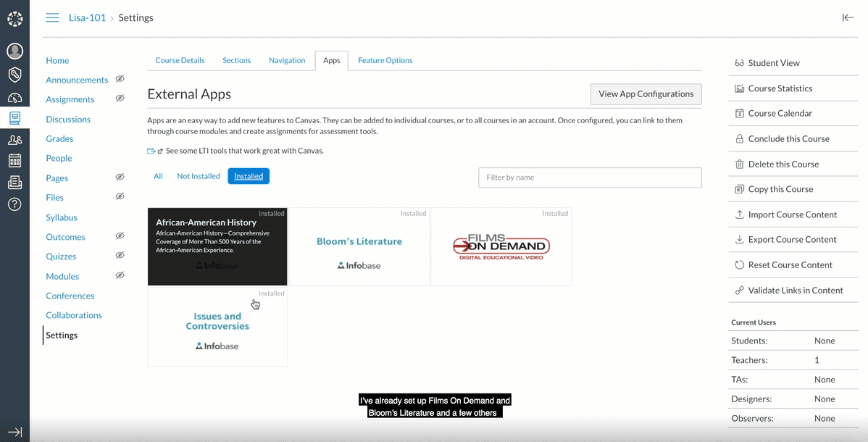Toggle visibility eye next to Pages
The image size is (868, 442).
[120, 178]
